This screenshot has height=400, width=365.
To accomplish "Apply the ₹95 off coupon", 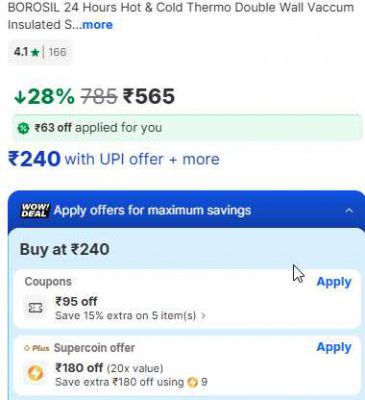I will [x=334, y=282].
